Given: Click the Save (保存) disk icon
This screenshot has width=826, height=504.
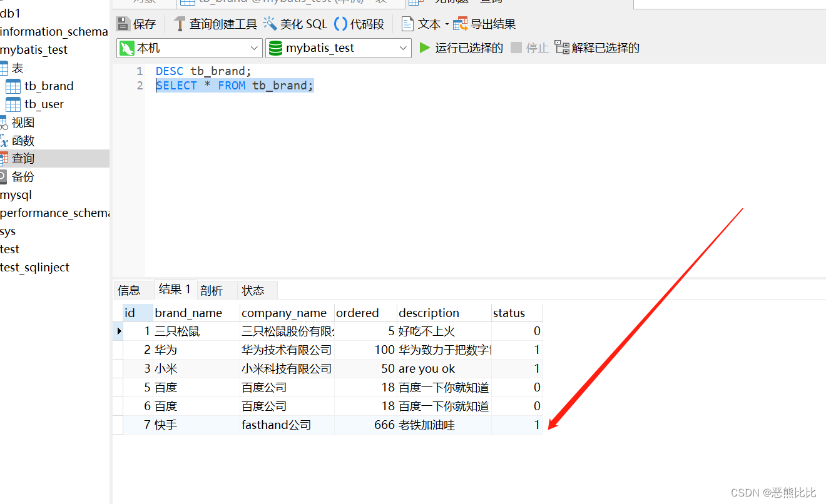Looking at the screenshot, I should tap(123, 24).
